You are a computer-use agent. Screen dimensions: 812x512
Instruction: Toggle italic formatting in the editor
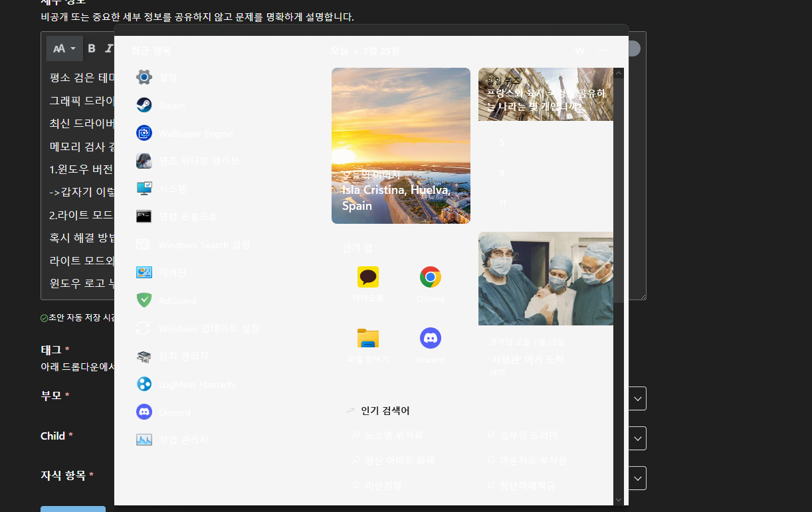(110, 48)
